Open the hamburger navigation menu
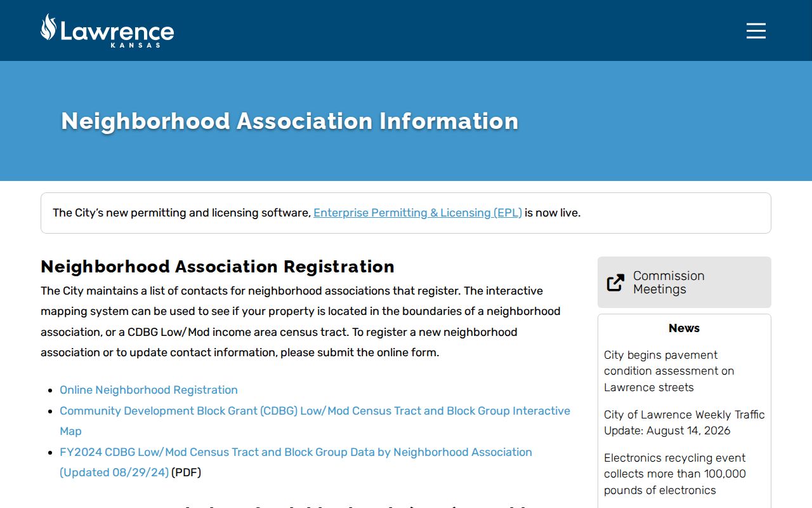 [x=756, y=30]
